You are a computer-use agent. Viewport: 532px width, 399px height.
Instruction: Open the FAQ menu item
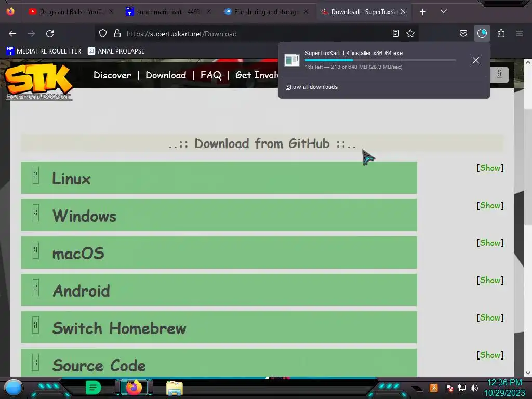tap(211, 75)
